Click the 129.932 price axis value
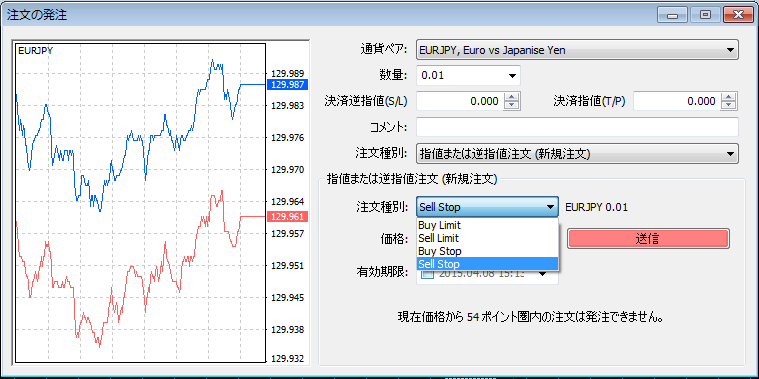 click(x=288, y=359)
